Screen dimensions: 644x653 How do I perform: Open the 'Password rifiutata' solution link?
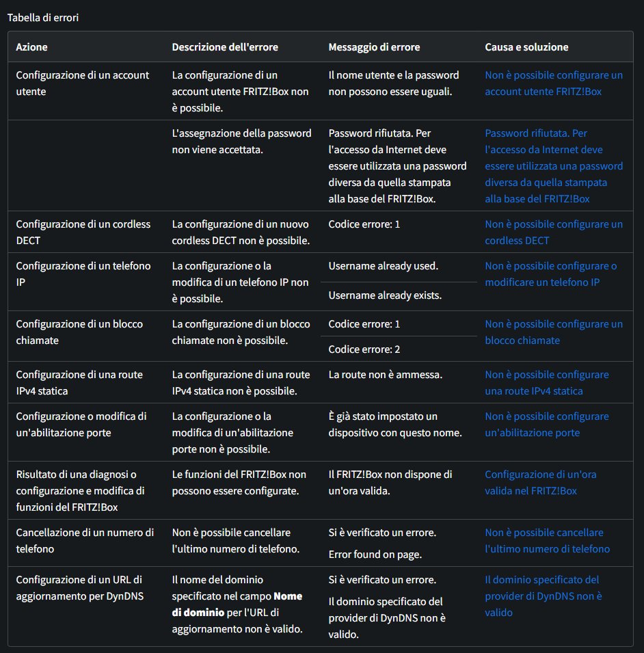click(554, 165)
